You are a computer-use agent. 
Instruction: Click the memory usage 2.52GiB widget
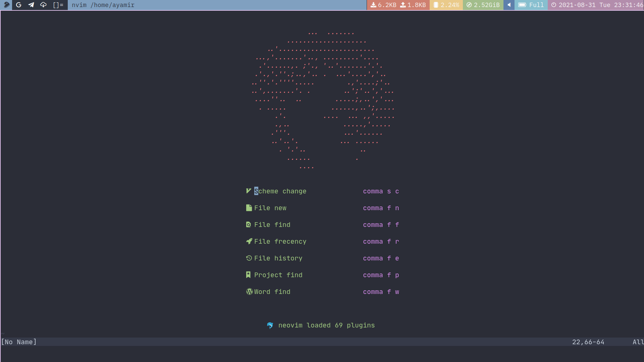pos(483,5)
